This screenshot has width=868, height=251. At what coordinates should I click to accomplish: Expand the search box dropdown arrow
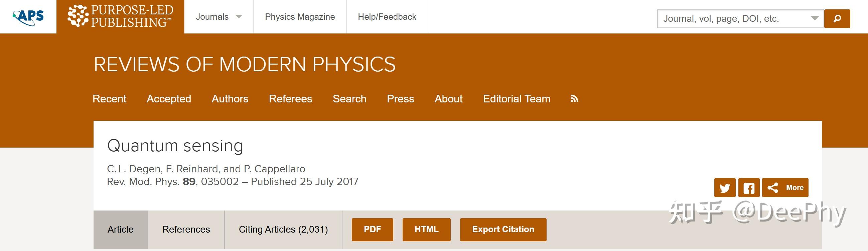(x=815, y=18)
